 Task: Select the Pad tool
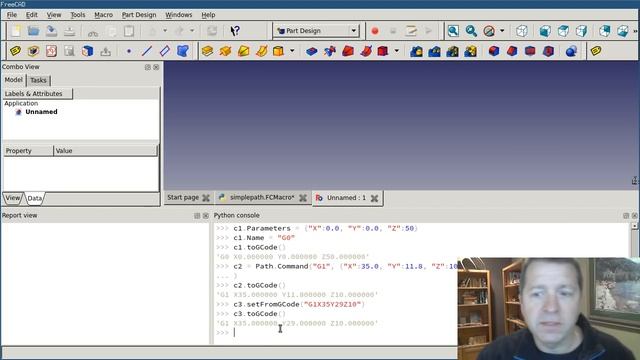(207, 51)
